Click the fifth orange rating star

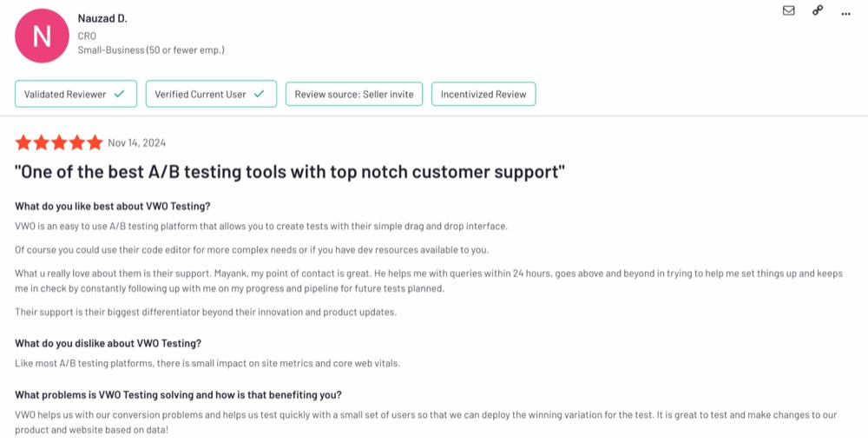tap(95, 143)
